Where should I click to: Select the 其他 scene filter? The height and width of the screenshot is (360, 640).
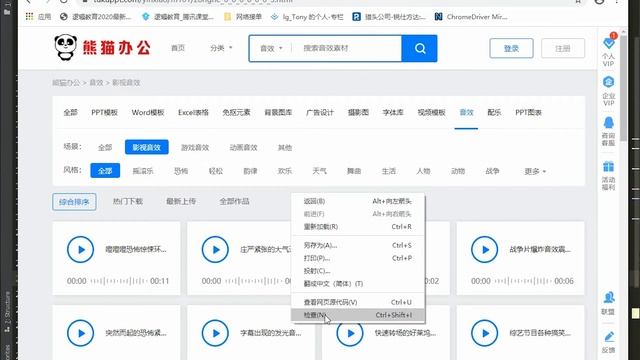pyautogui.click(x=285, y=147)
